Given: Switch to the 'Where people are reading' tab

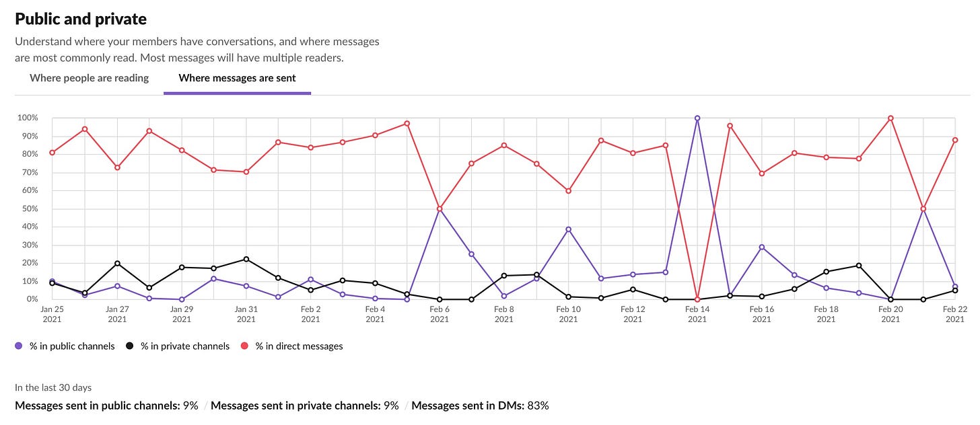Looking at the screenshot, I should (88, 77).
